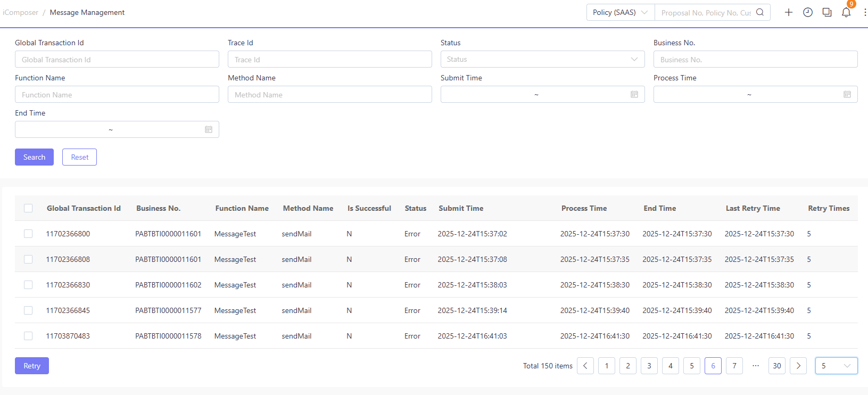Toggle select-all checkbox in table header

[x=28, y=208]
